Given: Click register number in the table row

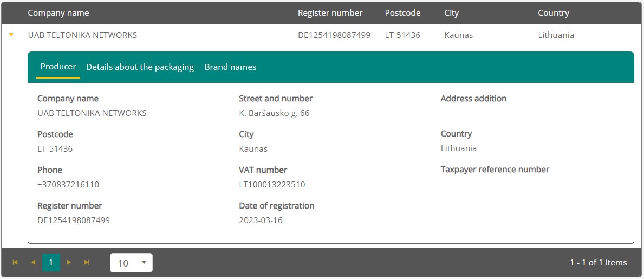Looking at the screenshot, I should (x=334, y=35).
